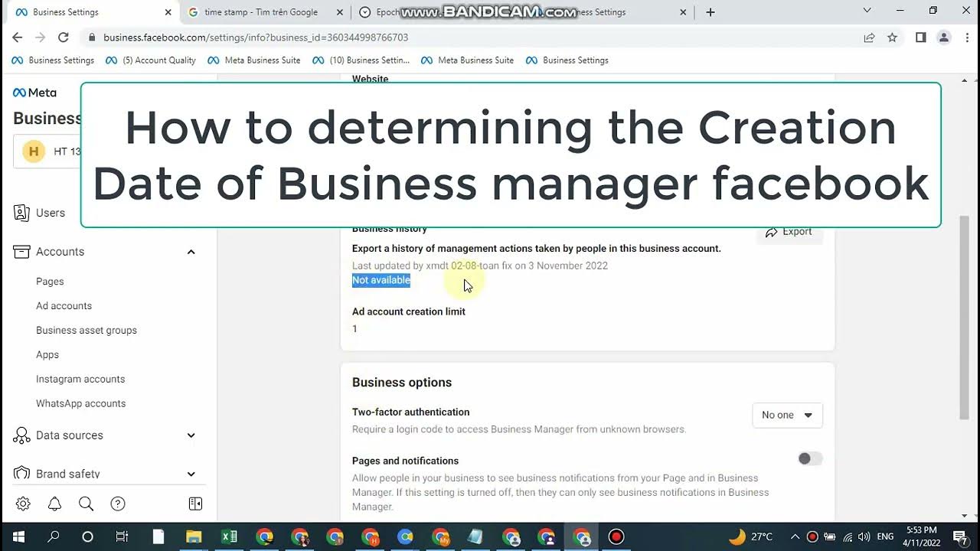
Task: Click the page vertical scrollbar
Action: tap(964, 318)
